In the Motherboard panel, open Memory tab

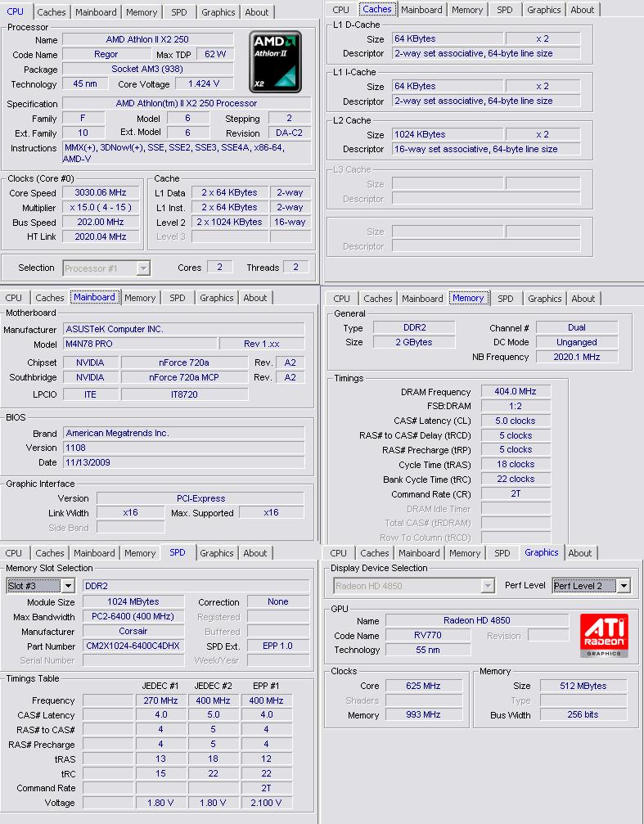click(x=140, y=298)
